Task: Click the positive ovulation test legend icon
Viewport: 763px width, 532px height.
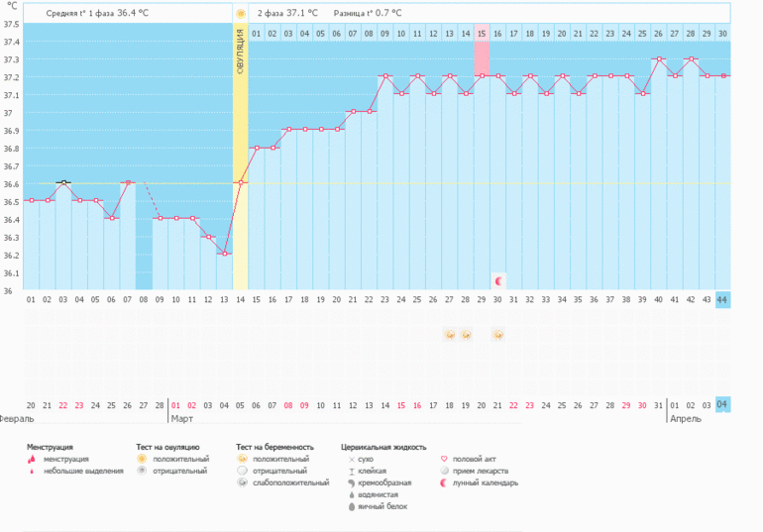Action: point(142,459)
